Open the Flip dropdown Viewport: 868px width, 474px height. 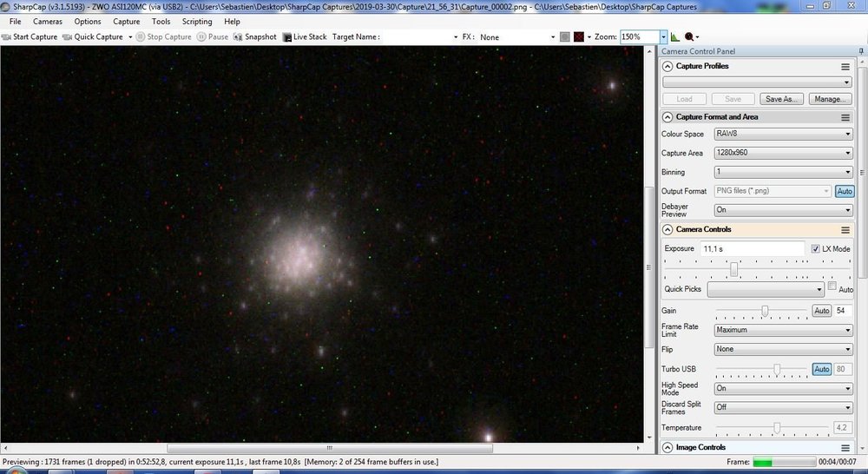pyautogui.click(x=783, y=349)
